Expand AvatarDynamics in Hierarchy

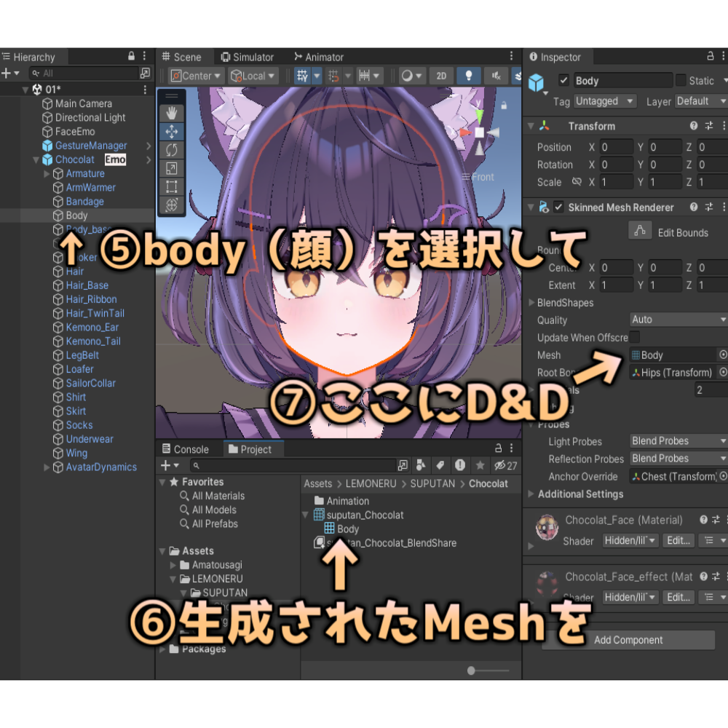click(x=47, y=467)
